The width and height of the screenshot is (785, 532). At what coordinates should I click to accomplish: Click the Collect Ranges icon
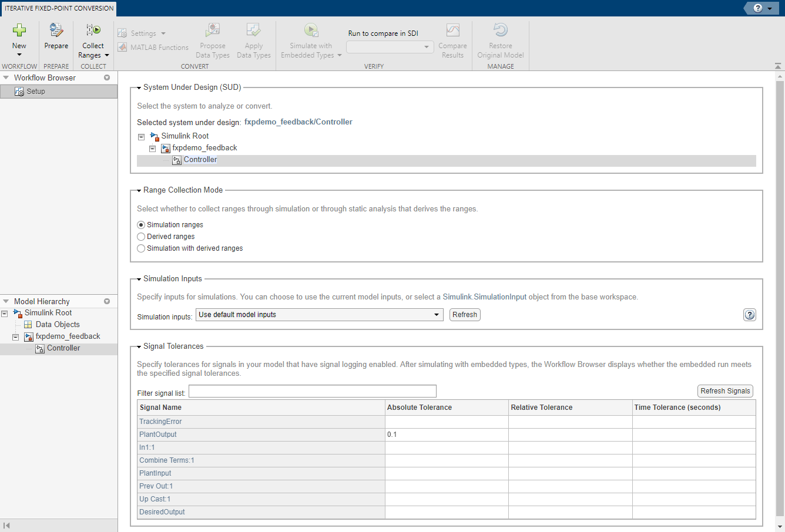click(x=93, y=30)
